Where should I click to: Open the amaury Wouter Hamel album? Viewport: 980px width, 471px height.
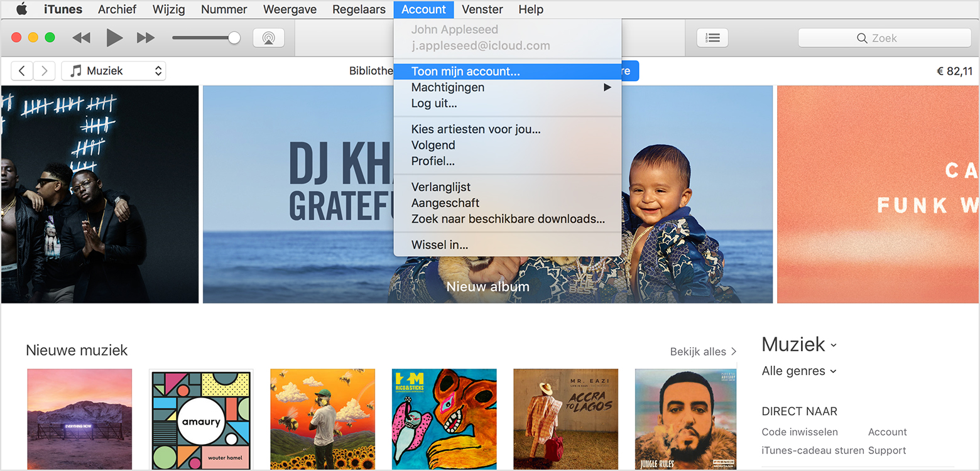point(202,420)
